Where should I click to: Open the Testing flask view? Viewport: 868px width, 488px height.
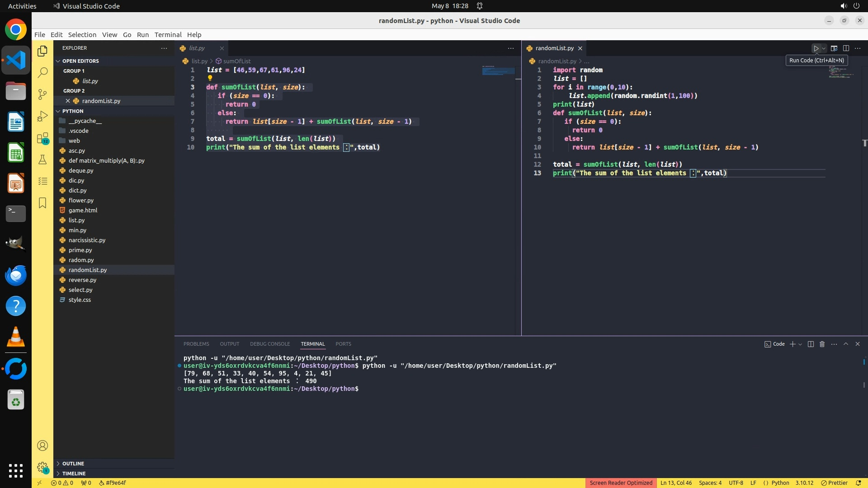(42, 160)
